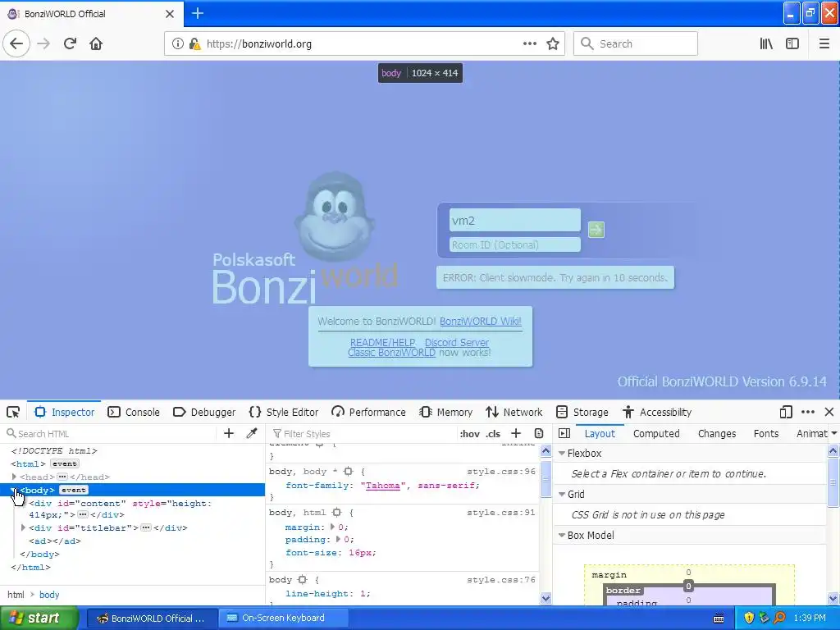
Task: Open the Memory tab
Action: [446, 412]
